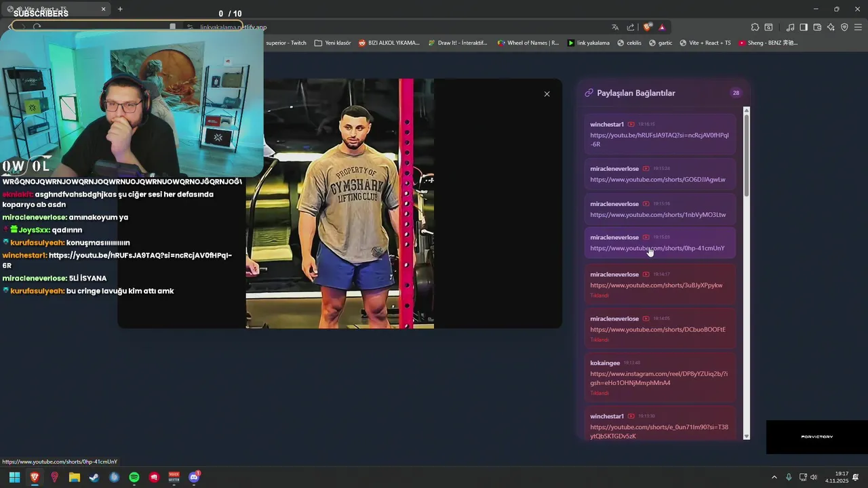The width and height of the screenshot is (868, 488).
Task: Open the media control music note icon
Action: (x=790, y=27)
